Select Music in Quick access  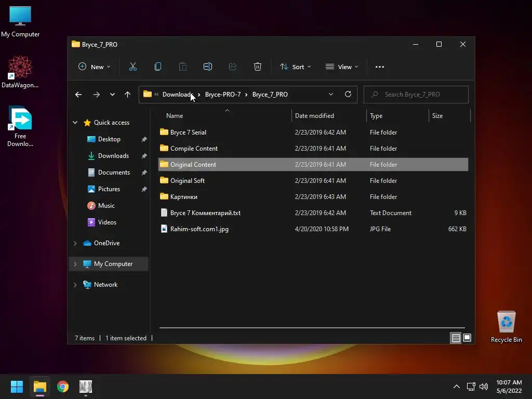click(106, 206)
